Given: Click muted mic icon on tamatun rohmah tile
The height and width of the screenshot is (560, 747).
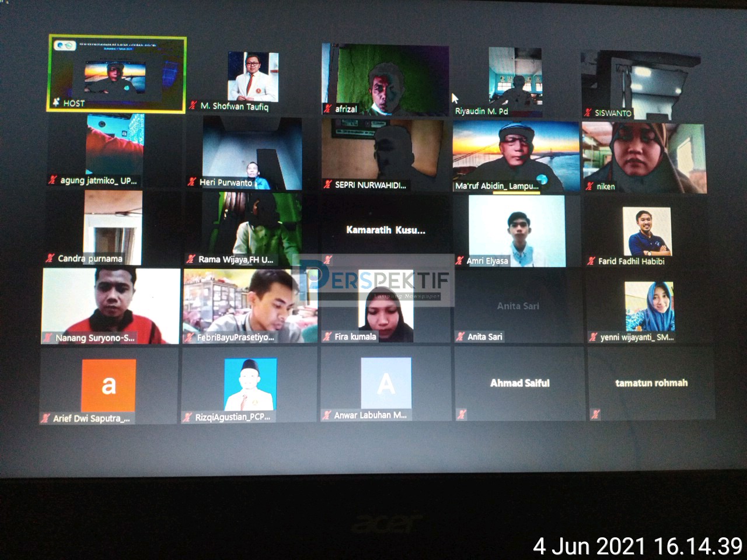Looking at the screenshot, I should coord(595,414).
